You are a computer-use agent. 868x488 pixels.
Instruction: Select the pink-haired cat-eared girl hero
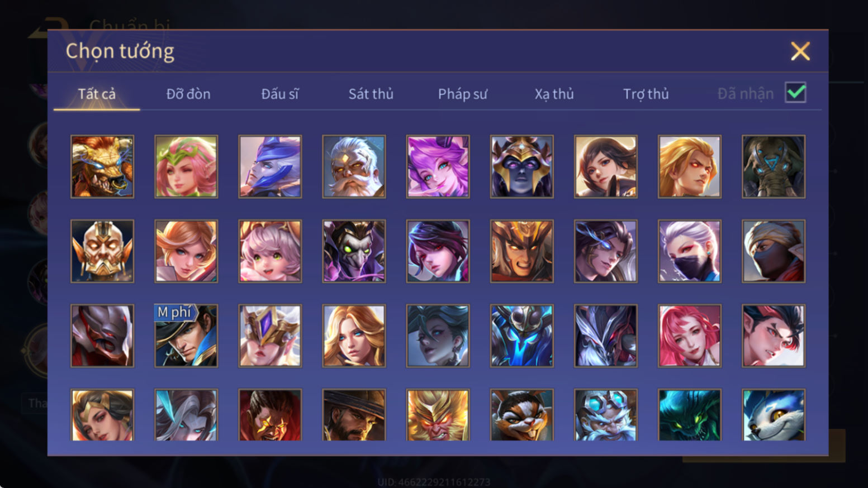270,251
